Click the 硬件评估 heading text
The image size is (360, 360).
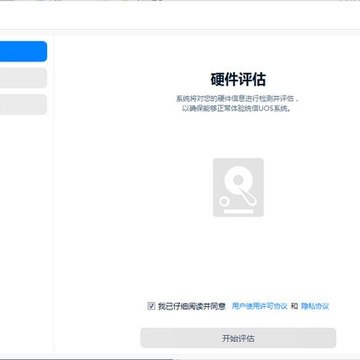point(238,80)
